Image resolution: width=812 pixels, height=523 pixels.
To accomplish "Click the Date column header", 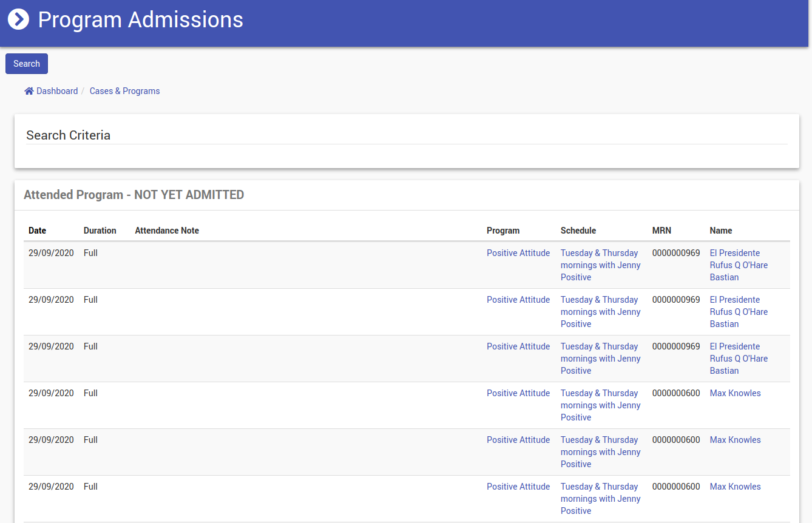I will pos(37,231).
